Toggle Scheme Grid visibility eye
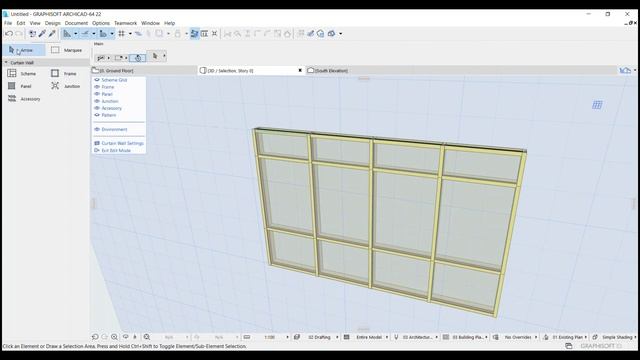Image resolution: width=640 pixels, height=360 pixels. coord(97,80)
